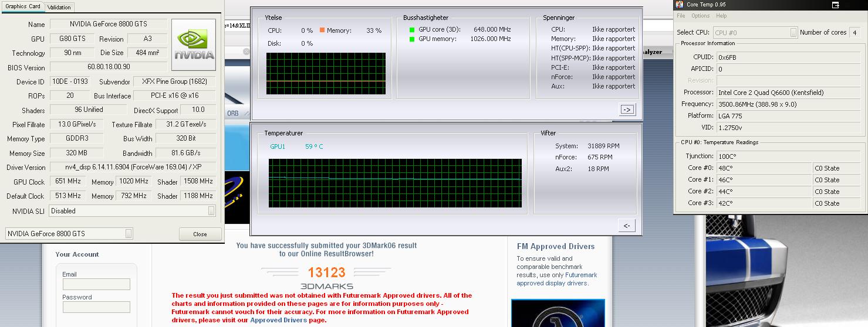Click the Your Account heading
The width and height of the screenshot is (868, 327).
pos(77,254)
